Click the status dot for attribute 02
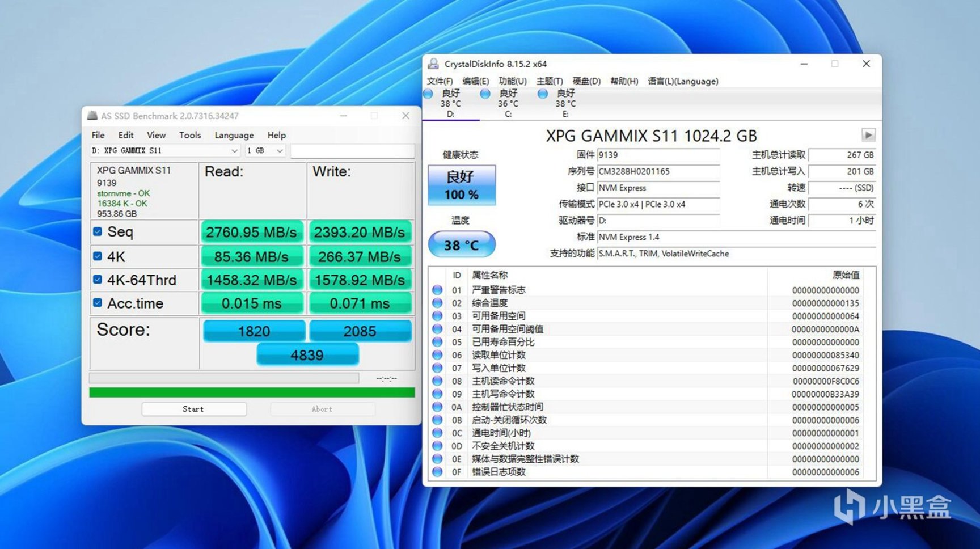The height and width of the screenshot is (549, 980). point(437,303)
